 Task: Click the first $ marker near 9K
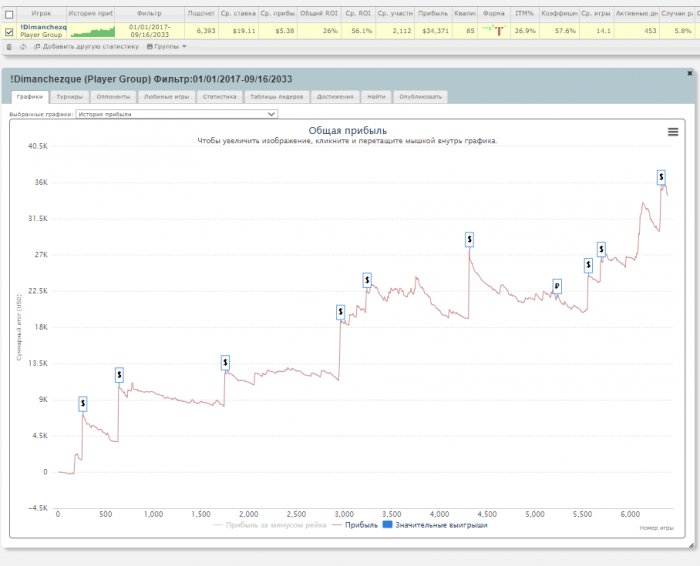(83, 403)
